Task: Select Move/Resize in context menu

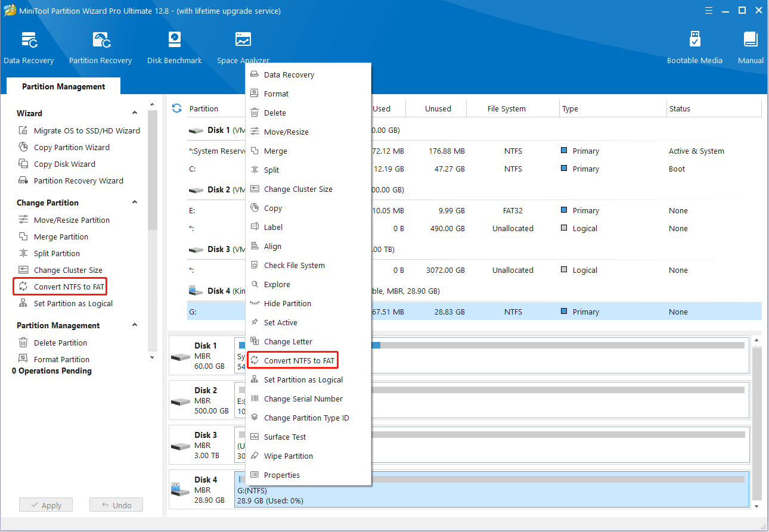Action: tap(308, 132)
